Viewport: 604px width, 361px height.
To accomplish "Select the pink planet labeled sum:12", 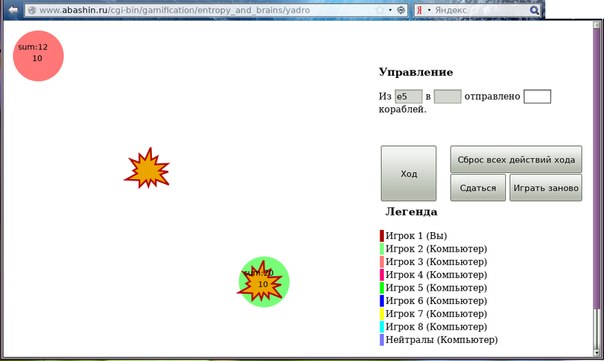I will pyautogui.click(x=38, y=56).
